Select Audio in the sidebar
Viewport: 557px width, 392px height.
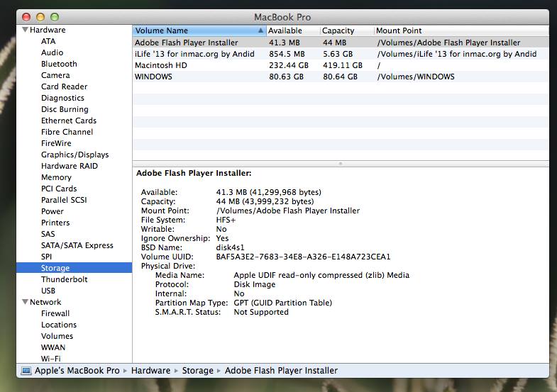pyautogui.click(x=53, y=52)
